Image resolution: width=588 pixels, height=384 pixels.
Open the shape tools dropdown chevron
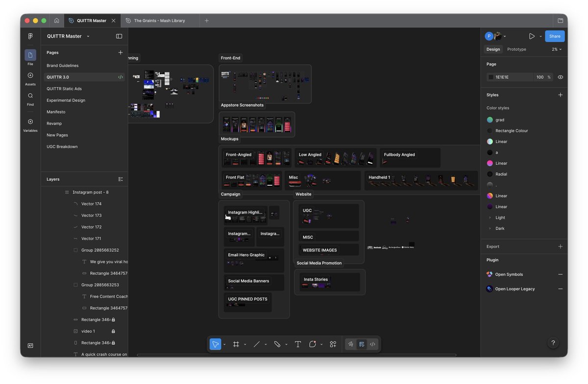click(x=266, y=344)
